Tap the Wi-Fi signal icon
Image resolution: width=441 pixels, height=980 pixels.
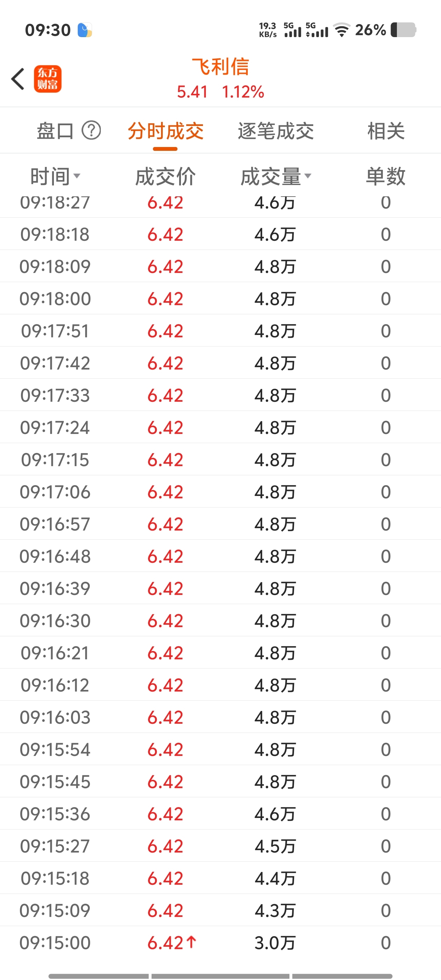pos(341,30)
